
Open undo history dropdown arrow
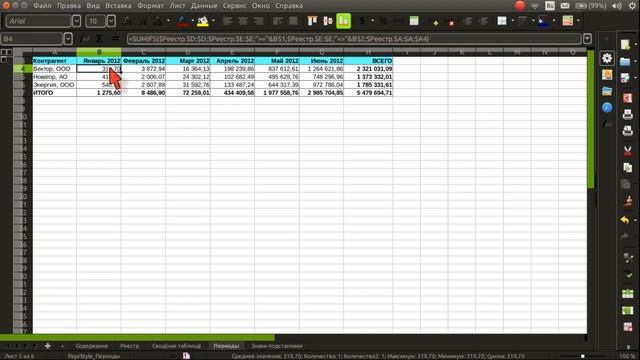point(635,220)
